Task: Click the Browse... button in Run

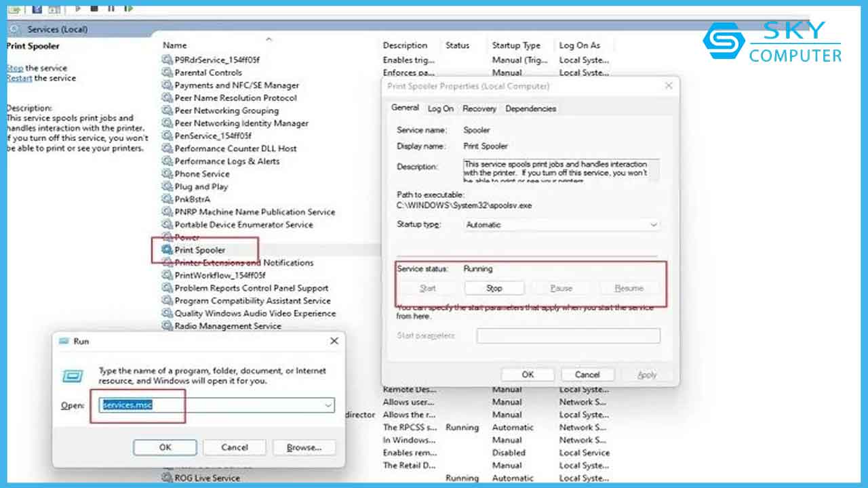Action: (304, 447)
